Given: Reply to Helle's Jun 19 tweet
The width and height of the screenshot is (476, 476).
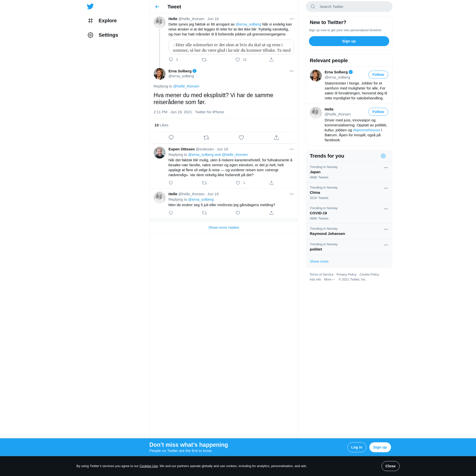Looking at the screenshot, I should [x=171, y=213].
